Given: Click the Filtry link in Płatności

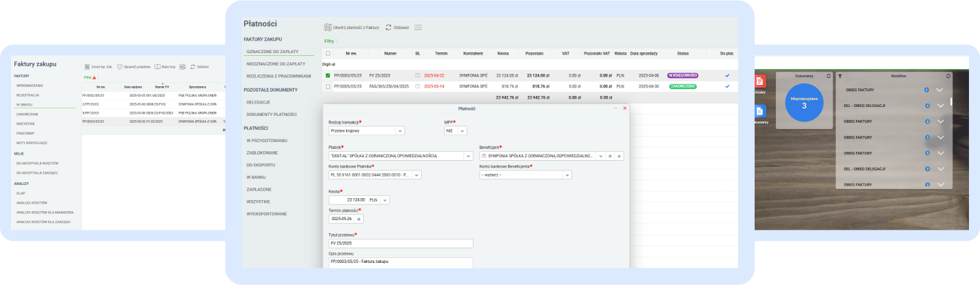Looking at the screenshot, I should pyautogui.click(x=329, y=41).
